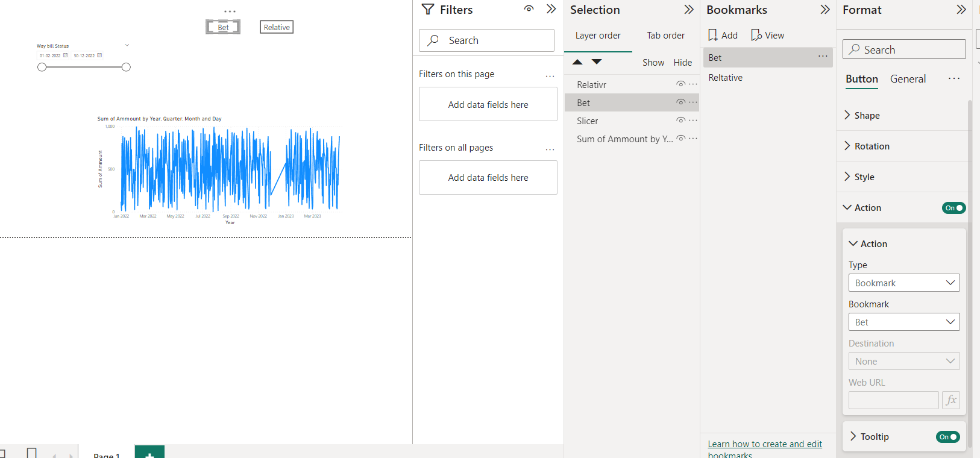Move layer up with up arrow

tap(577, 62)
